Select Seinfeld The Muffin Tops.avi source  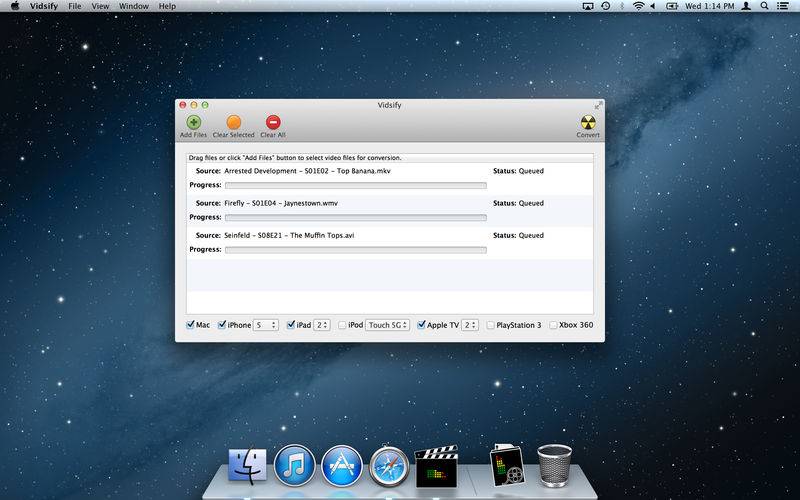[x=289, y=235]
